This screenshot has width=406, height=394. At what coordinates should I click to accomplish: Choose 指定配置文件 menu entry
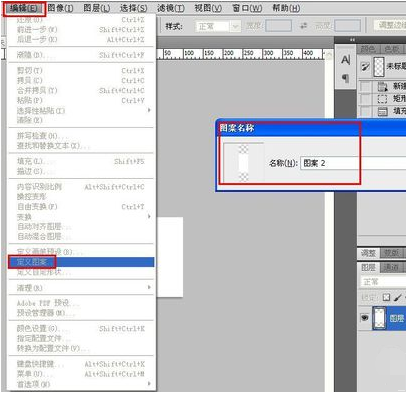point(81,339)
